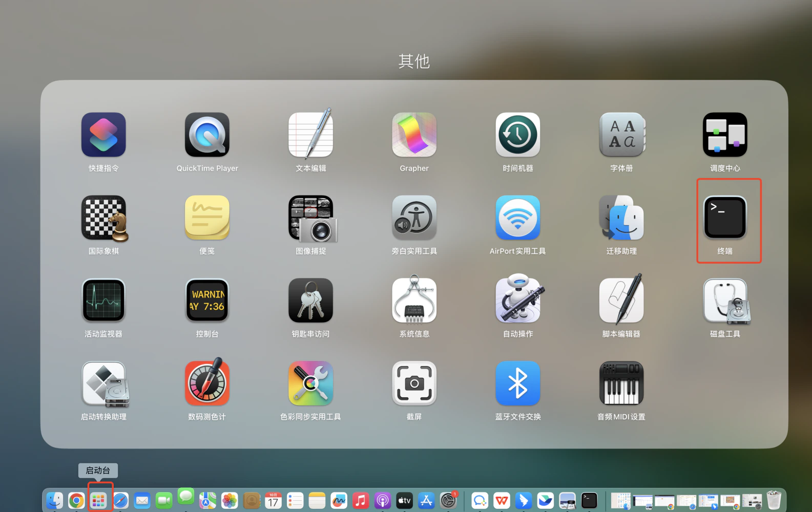The height and width of the screenshot is (512, 812).
Task: Open 活动监视器 (Activity Monitor)
Action: click(x=103, y=301)
